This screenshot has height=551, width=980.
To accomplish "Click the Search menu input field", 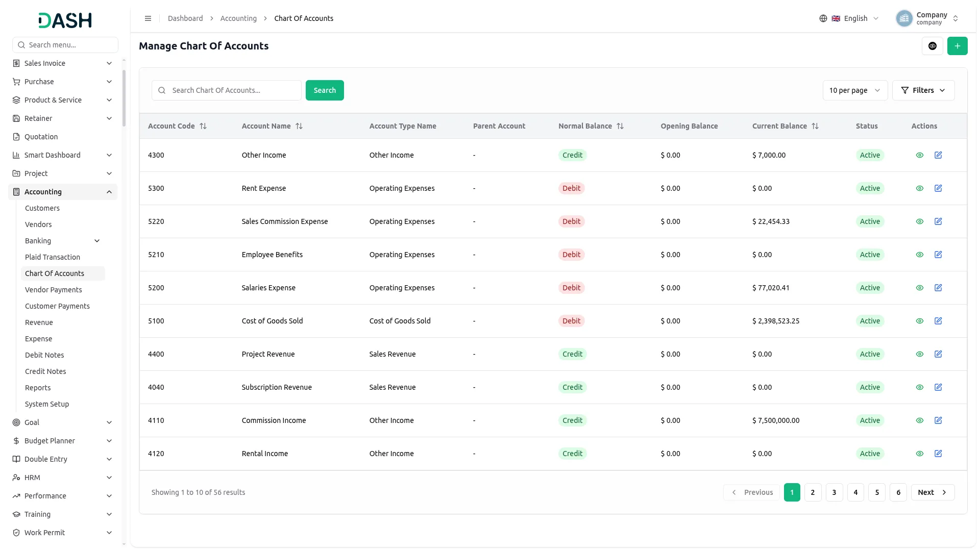I will coord(65,45).
